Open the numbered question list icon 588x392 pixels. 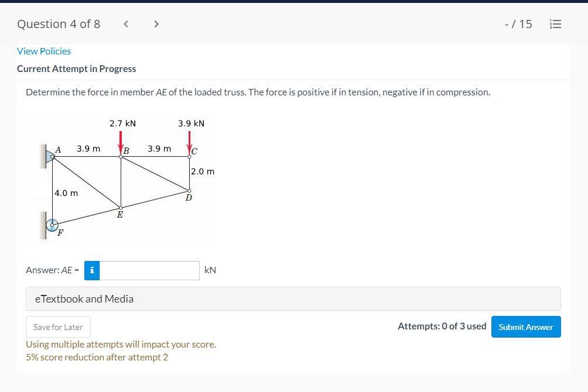coord(555,24)
